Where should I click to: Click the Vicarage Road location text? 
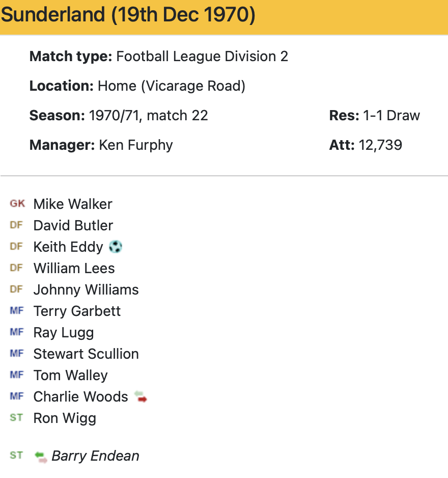(x=193, y=86)
